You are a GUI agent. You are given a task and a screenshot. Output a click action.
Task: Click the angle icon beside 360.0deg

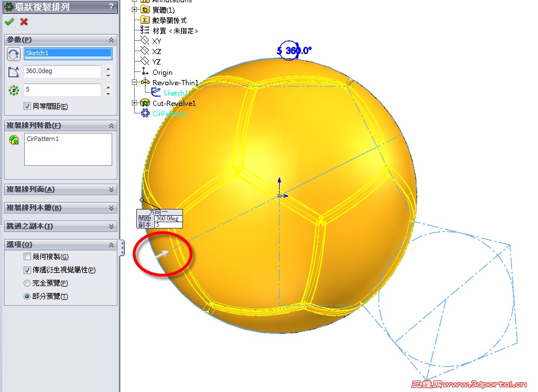pyautogui.click(x=14, y=72)
